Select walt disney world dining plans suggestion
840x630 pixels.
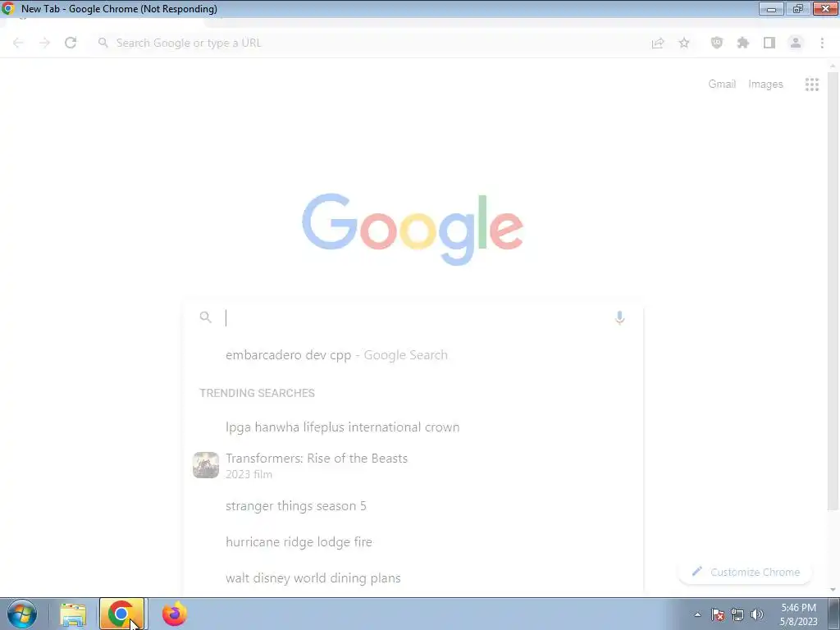[x=413, y=578]
